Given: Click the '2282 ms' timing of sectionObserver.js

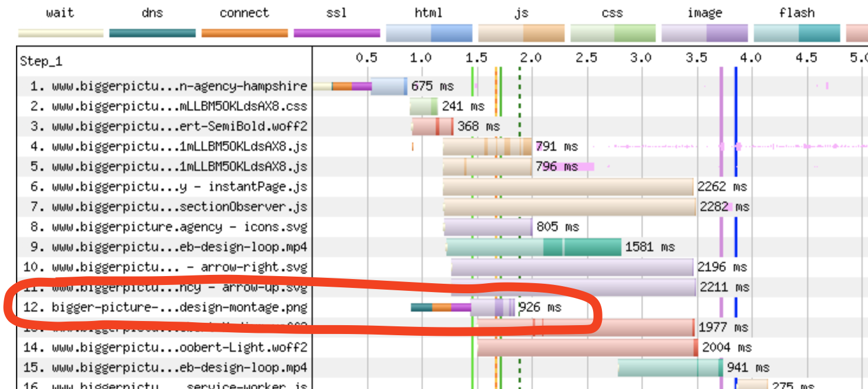Looking at the screenshot, I should [725, 207].
